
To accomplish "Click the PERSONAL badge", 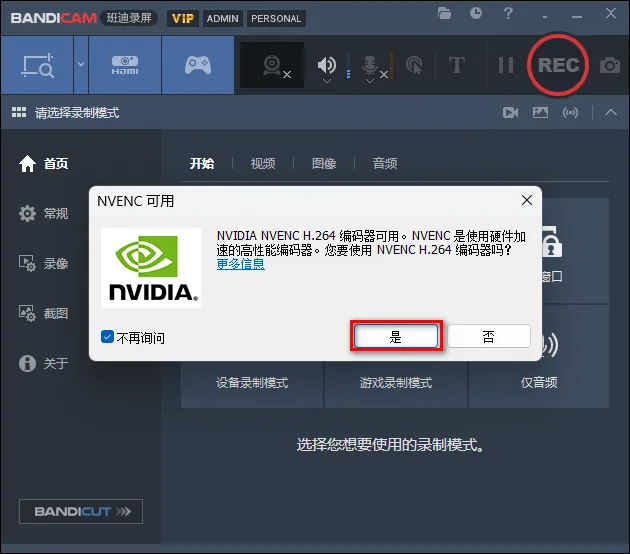I will click(x=276, y=18).
